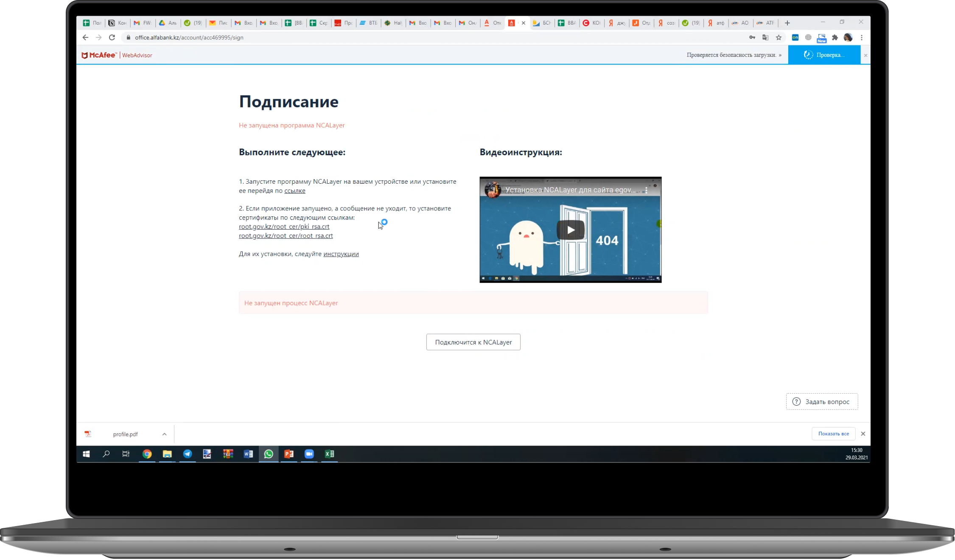Switch to the 'ВТБ' tab
The height and width of the screenshot is (560, 955).
coord(368,23)
